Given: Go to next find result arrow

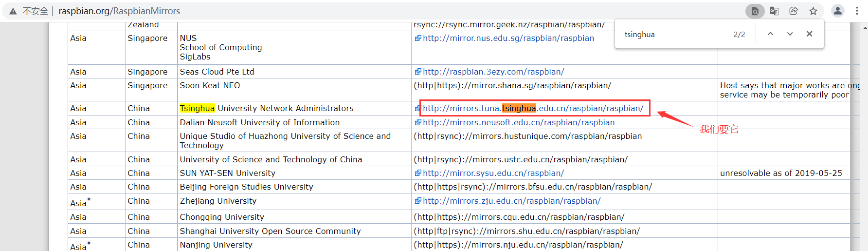Looking at the screenshot, I should (790, 34).
